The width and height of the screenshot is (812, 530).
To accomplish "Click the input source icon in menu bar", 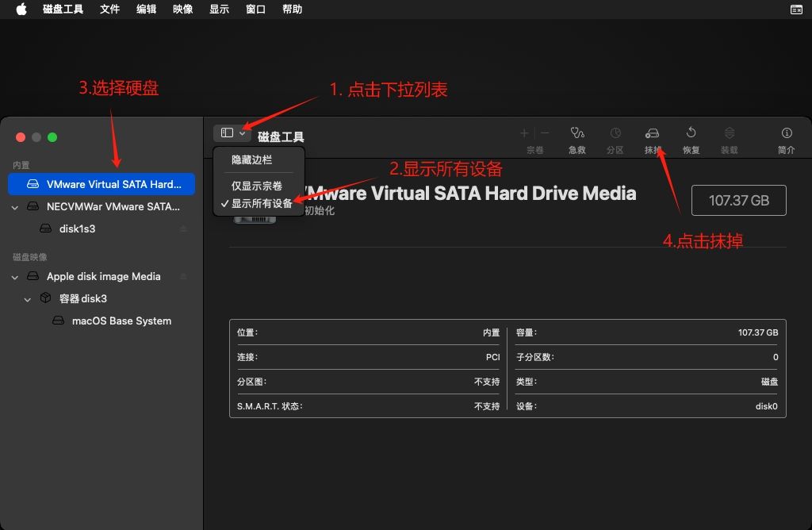I will click(795, 9).
